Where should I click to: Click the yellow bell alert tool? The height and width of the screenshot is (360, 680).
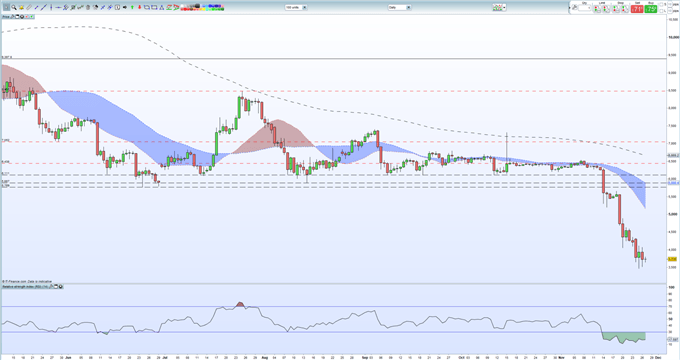click(21, 7)
